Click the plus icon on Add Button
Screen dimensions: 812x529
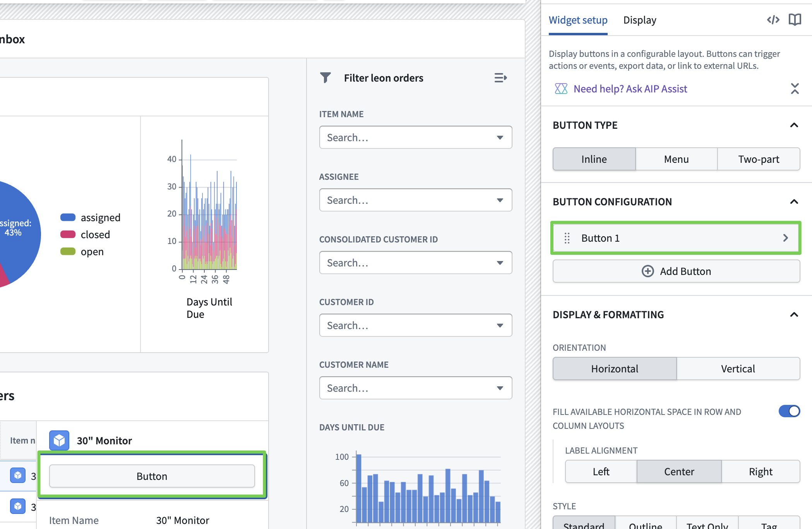(x=648, y=271)
